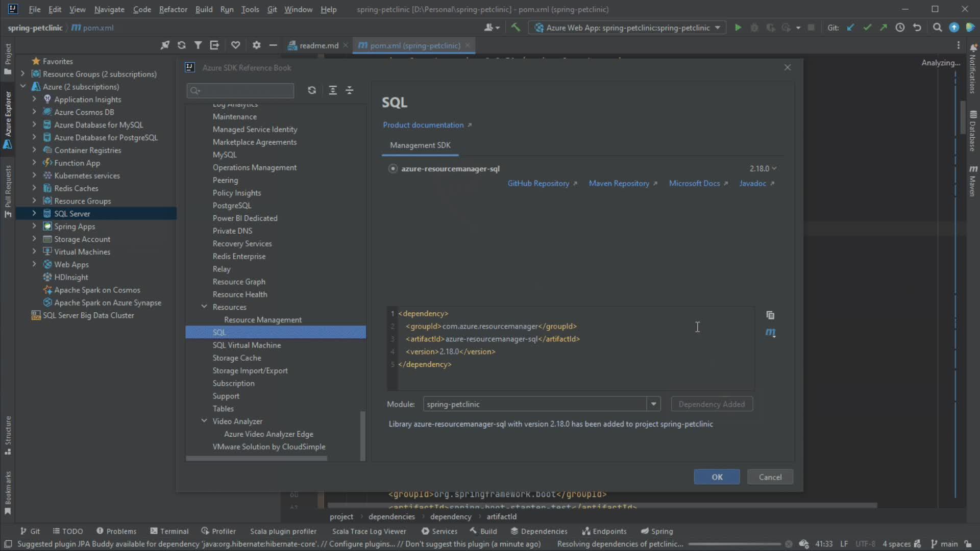Expand SQL Server node in Azure Explorer

coord(34,213)
